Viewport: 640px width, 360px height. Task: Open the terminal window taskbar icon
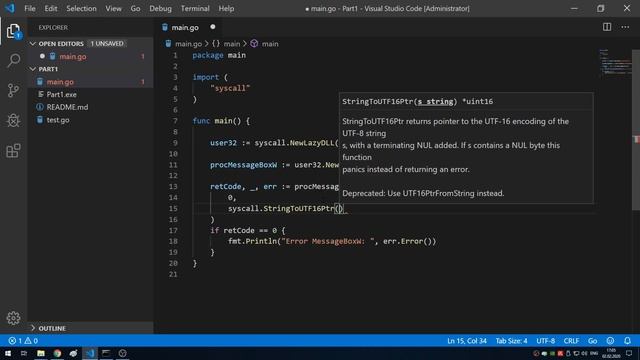pyautogui.click(x=106, y=353)
